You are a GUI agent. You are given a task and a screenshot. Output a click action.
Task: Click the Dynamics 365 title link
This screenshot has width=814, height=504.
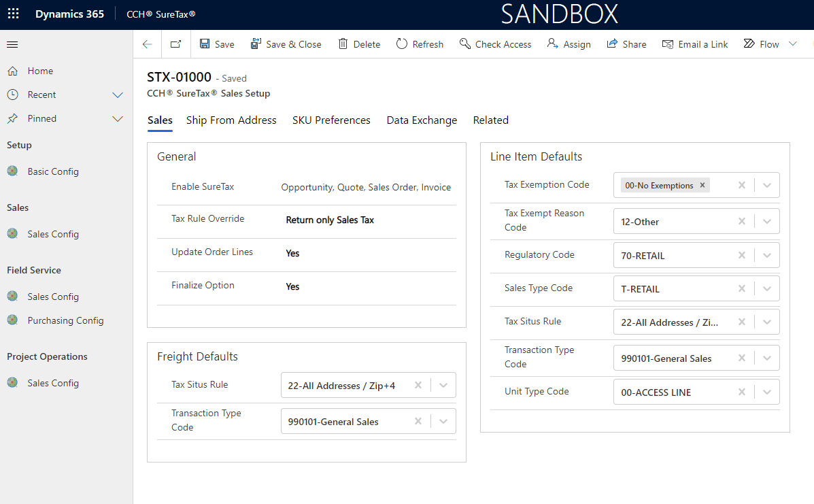point(69,14)
